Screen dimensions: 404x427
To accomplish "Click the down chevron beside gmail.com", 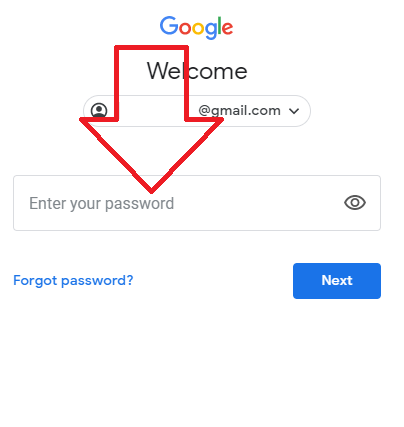I will point(294,111).
